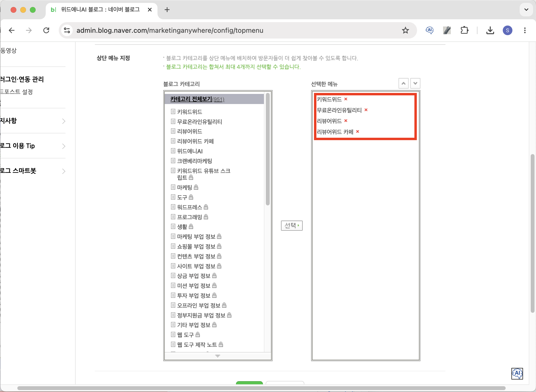Pick 사이트 부업 정보 category

pyautogui.click(x=196, y=266)
